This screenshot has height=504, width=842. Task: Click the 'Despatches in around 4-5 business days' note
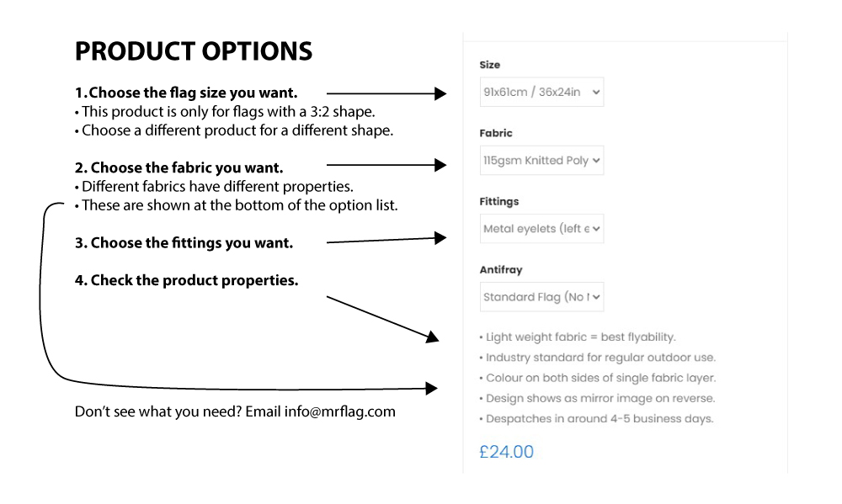point(596,419)
